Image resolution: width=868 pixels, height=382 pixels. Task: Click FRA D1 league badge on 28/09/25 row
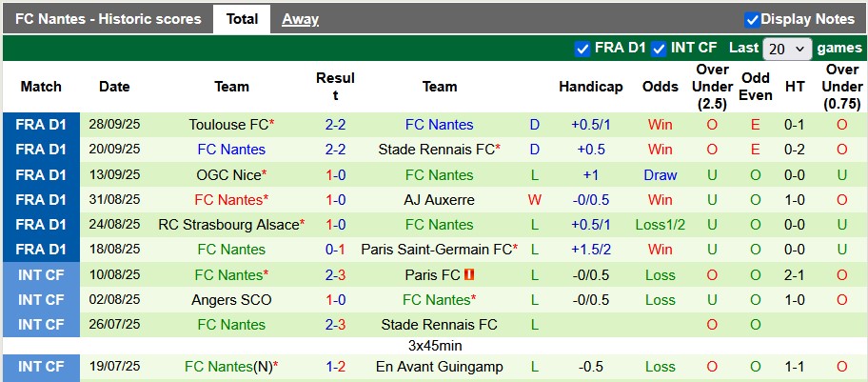(41, 125)
